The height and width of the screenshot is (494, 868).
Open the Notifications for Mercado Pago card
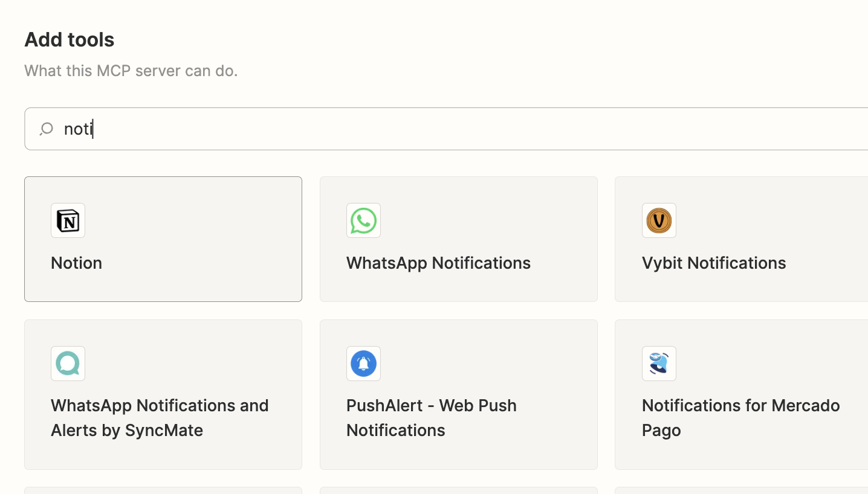coord(742,394)
